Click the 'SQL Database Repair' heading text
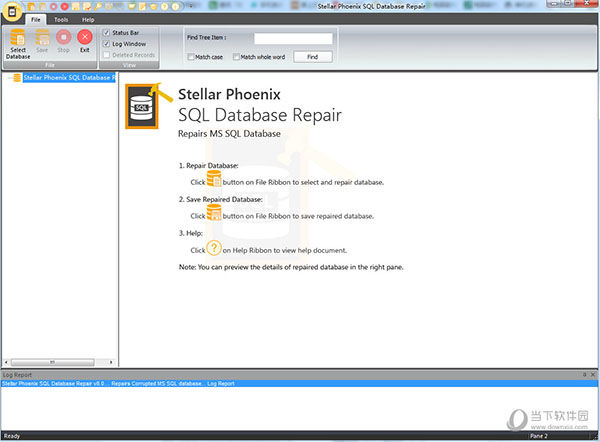Screen dimensions: 600x442 pyautogui.click(x=260, y=115)
